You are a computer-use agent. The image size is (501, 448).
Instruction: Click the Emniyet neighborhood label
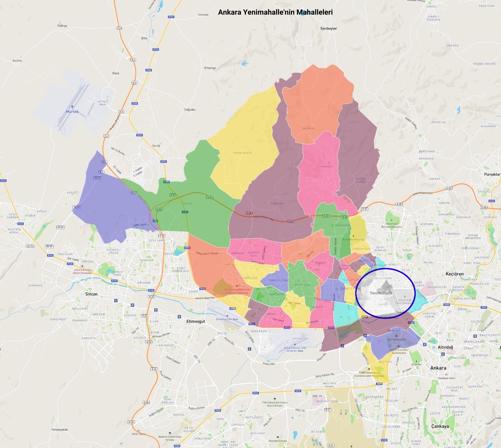tap(394, 331)
